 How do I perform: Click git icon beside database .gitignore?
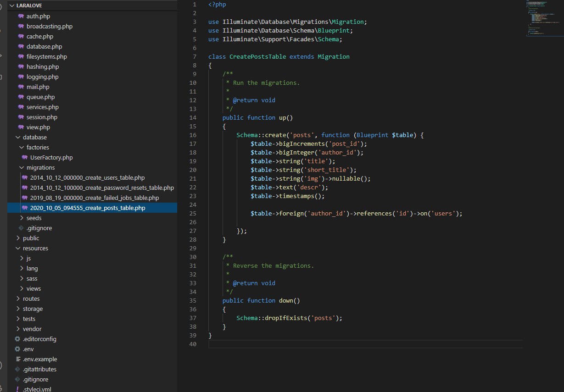(x=21, y=228)
